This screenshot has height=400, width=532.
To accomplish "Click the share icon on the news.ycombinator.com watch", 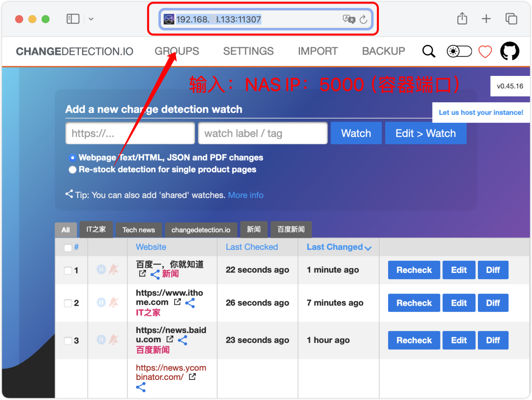I will pos(141,387).
